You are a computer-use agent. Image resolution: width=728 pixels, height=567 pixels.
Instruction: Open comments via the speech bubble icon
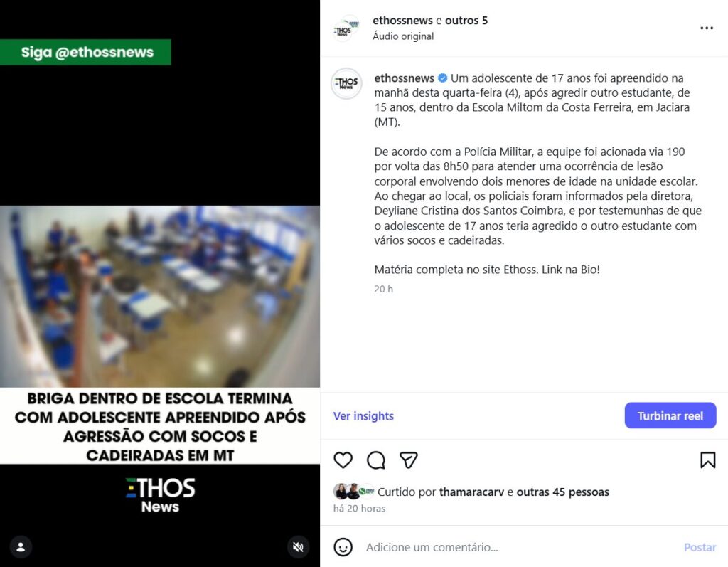click(376, 460)
